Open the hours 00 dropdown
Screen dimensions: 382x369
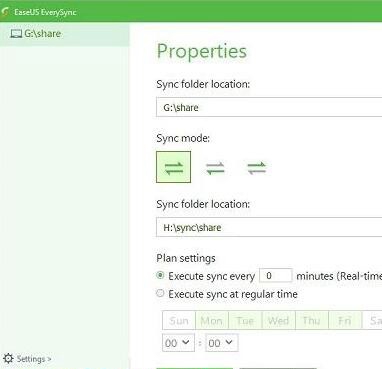[178, 343]
